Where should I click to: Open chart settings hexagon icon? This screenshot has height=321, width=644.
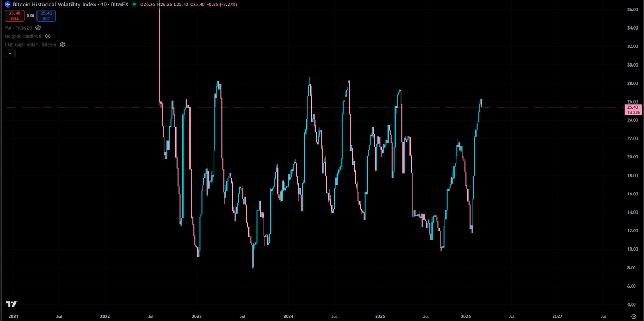[x=633, y=317]
